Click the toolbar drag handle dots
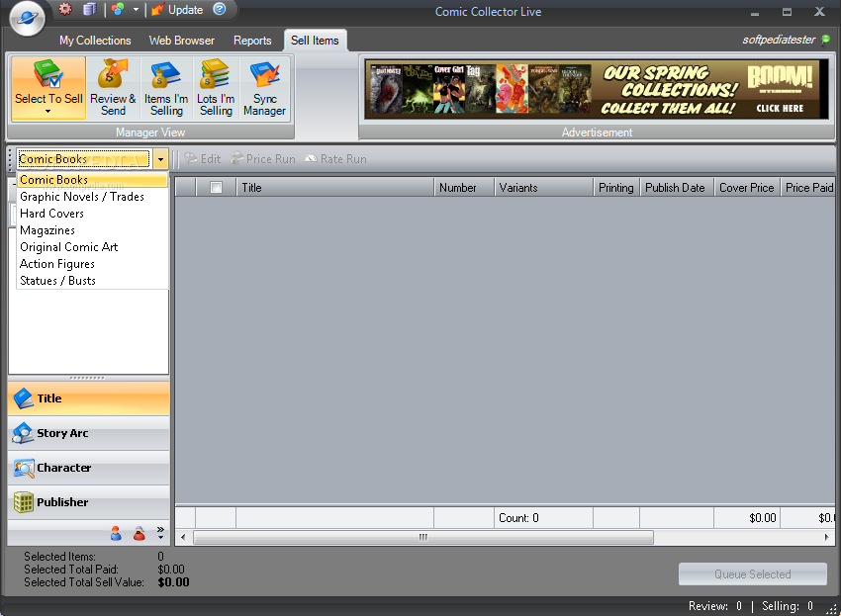 tap(10, 159)
